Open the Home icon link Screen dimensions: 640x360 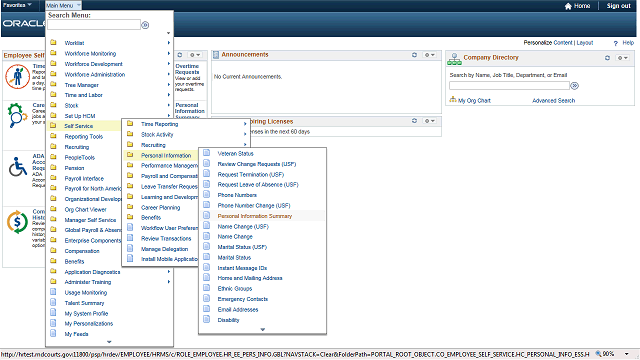568,6
